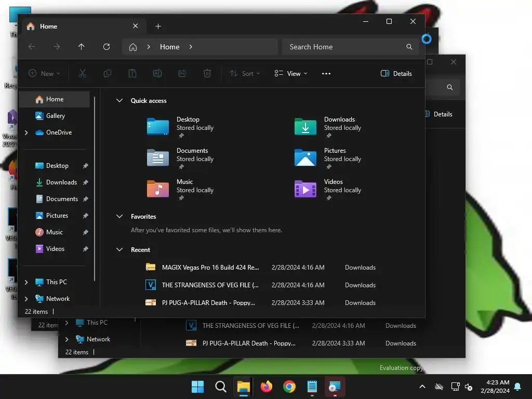The width and height of the screenshot is (532, 399).
Task: Click the Cut scissors icon
Action: [x=83, y=73]
